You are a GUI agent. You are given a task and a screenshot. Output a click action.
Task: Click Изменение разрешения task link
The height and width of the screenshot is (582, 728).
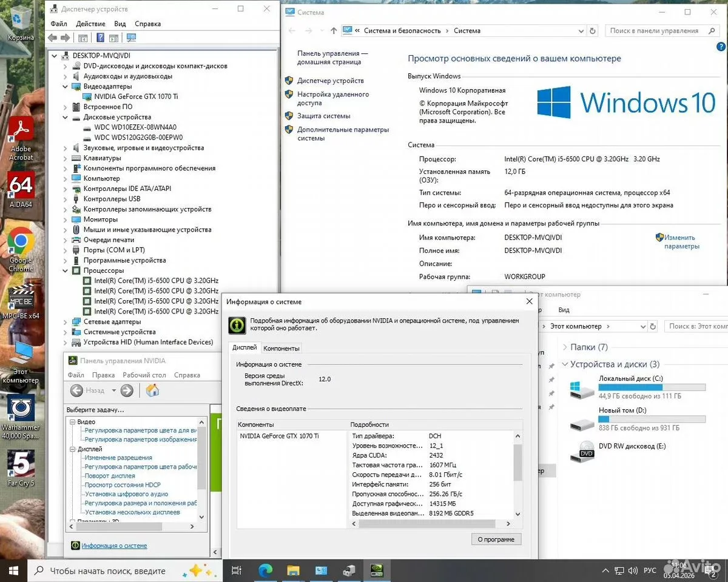click(118, 458)
